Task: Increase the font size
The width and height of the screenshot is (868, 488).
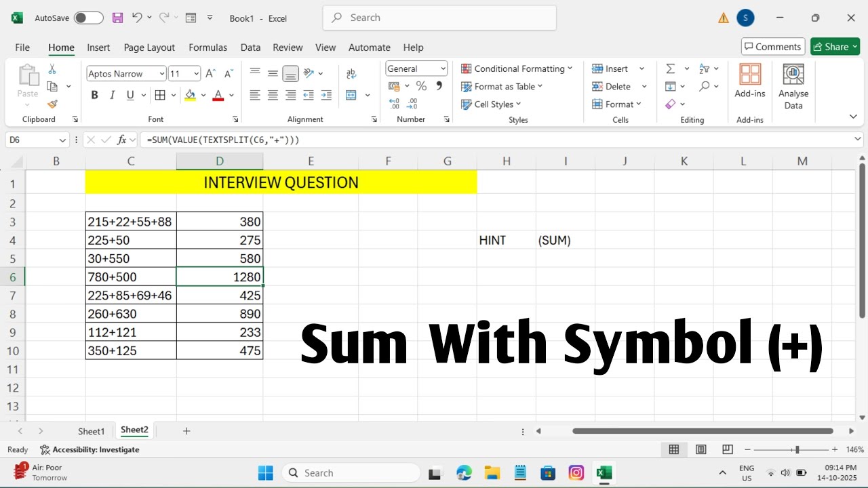Action: pos(210,74)
